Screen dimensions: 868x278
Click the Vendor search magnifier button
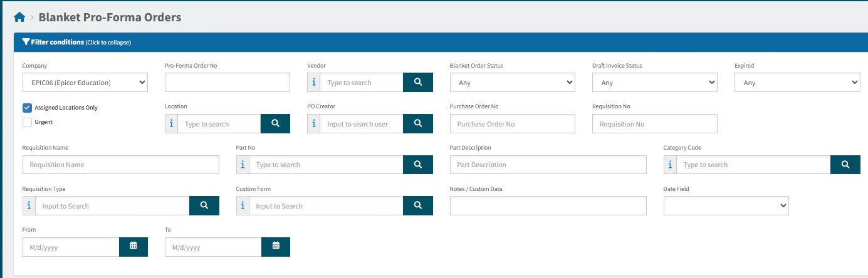pos(417,83)
